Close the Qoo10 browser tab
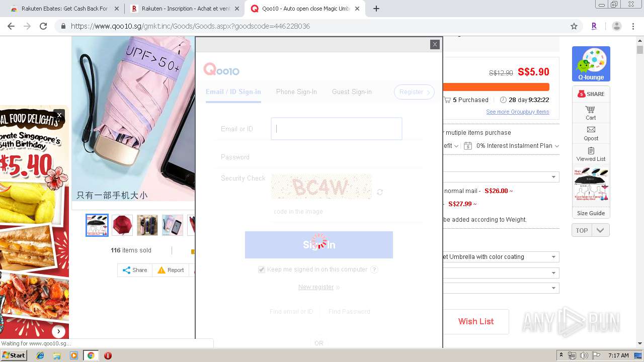The width and height of the screenshot is (644, 362). 358,9
